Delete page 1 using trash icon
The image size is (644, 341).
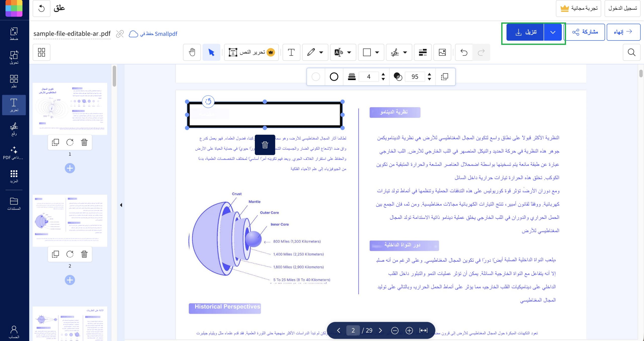tap(84, 142)
